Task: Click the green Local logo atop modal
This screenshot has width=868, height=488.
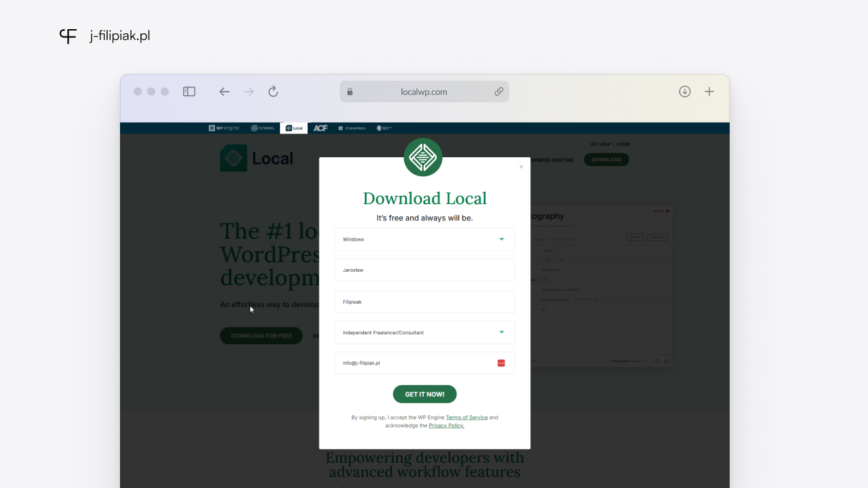Action: pyautogui.click(x=423, y=157)
